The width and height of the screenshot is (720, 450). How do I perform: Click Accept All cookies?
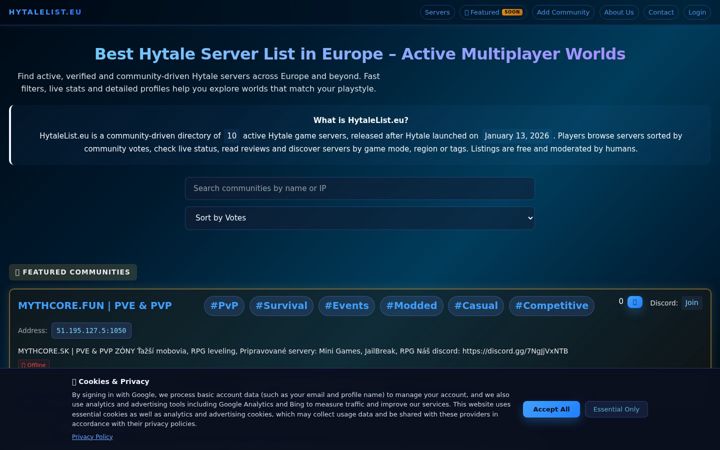click(551, 409)
